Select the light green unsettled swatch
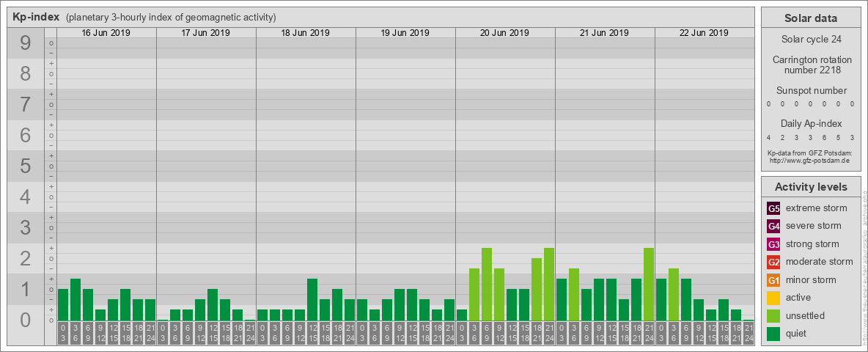 pos(773,315)
